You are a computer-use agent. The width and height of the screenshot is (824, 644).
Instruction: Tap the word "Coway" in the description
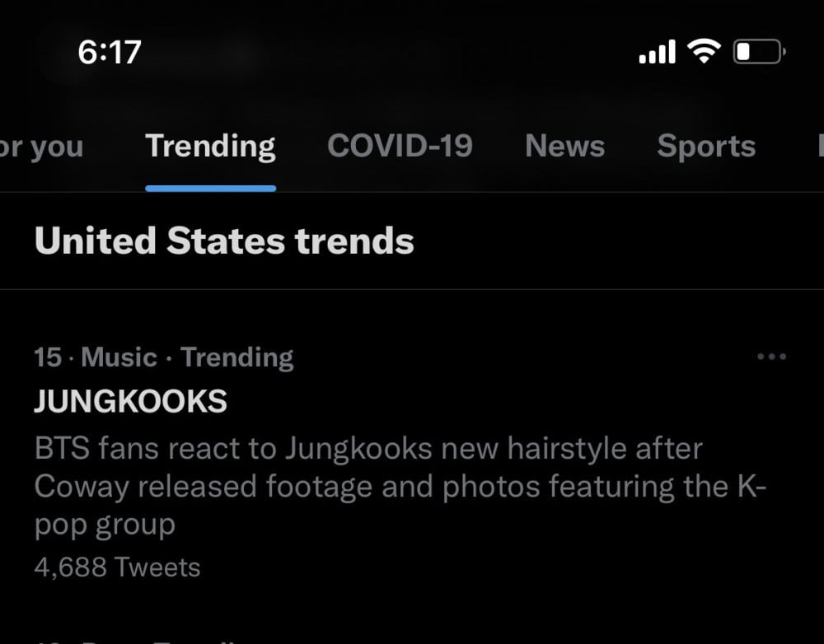(x=82, y=487)
